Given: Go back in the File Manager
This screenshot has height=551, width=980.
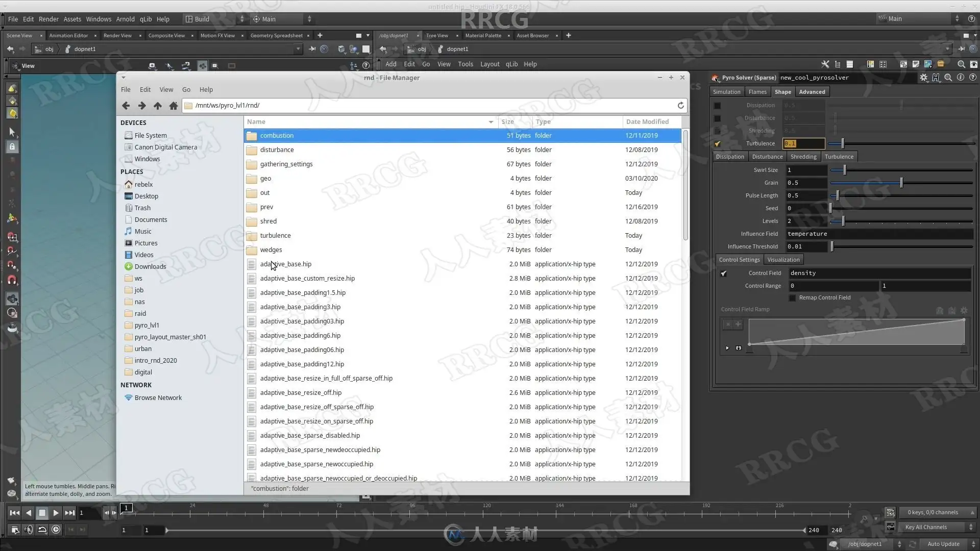Looking at the screenshot, I should pos(126,106).
